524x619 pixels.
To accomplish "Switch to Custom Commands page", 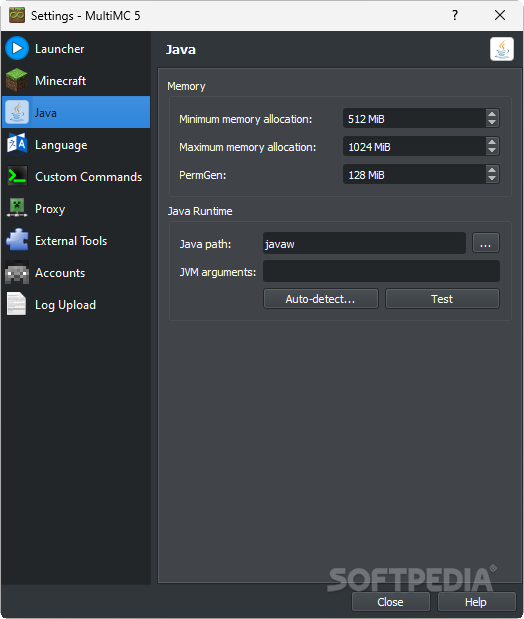I will pos(76,176).
